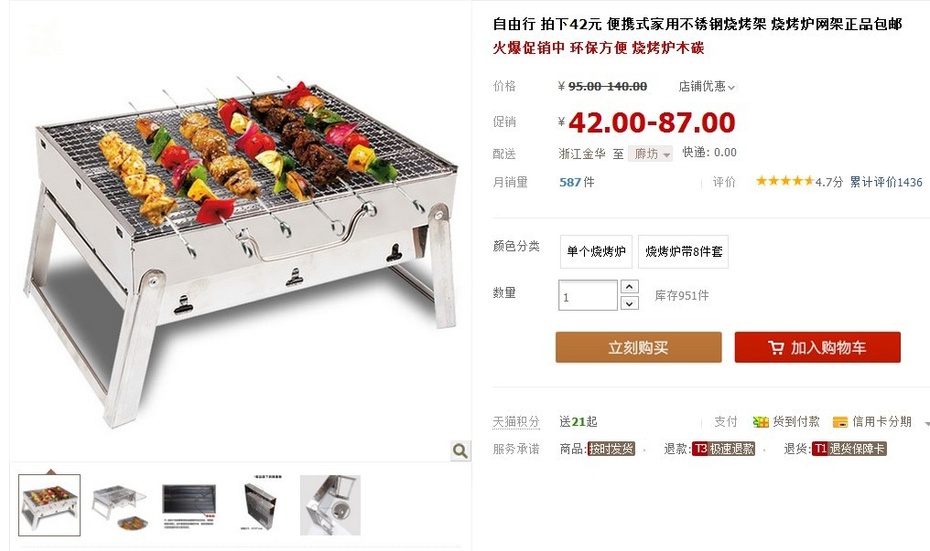Select the 单个烧烤炉 option

[x=596, y=251]
